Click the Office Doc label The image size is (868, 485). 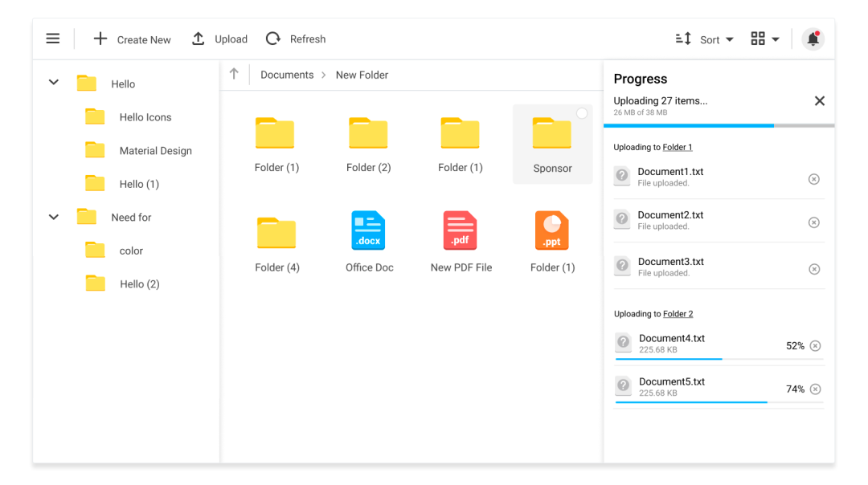(x=369, y=267)
